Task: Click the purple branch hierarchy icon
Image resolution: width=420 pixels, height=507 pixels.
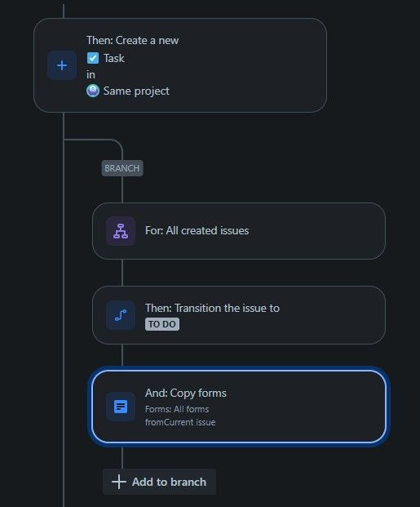Action: [x=121, y=231]
